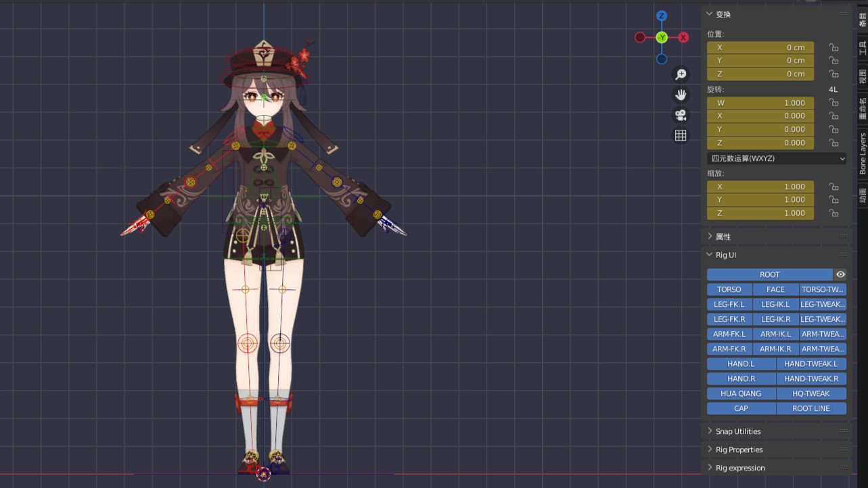
Task: Toggle the lock for location X
Action: click(x=833, y=47)
